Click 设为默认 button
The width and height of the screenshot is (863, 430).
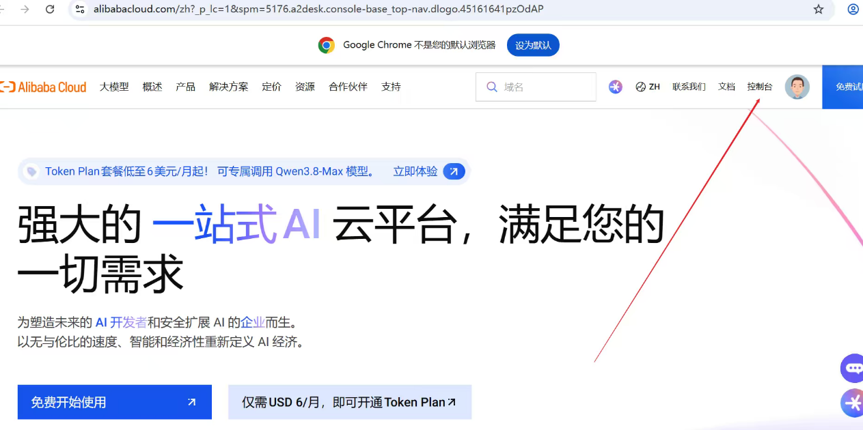(533, 45)
